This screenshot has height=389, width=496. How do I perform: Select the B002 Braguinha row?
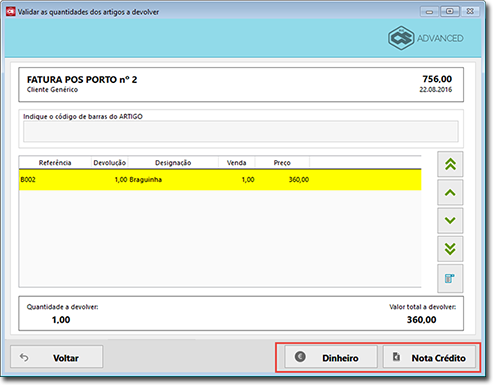[x=220, y=180]
